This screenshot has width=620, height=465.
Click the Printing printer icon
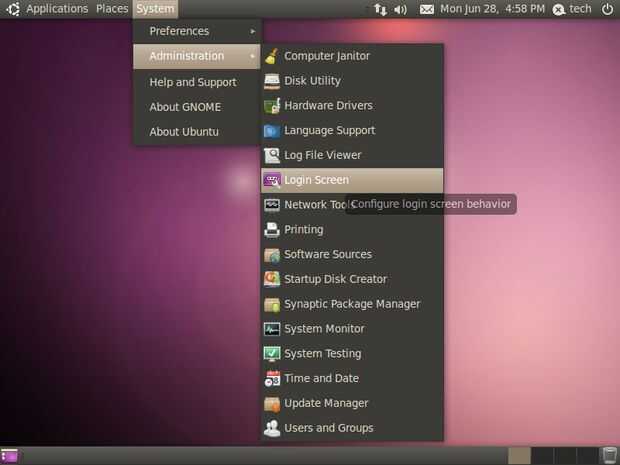click(272, 230)
